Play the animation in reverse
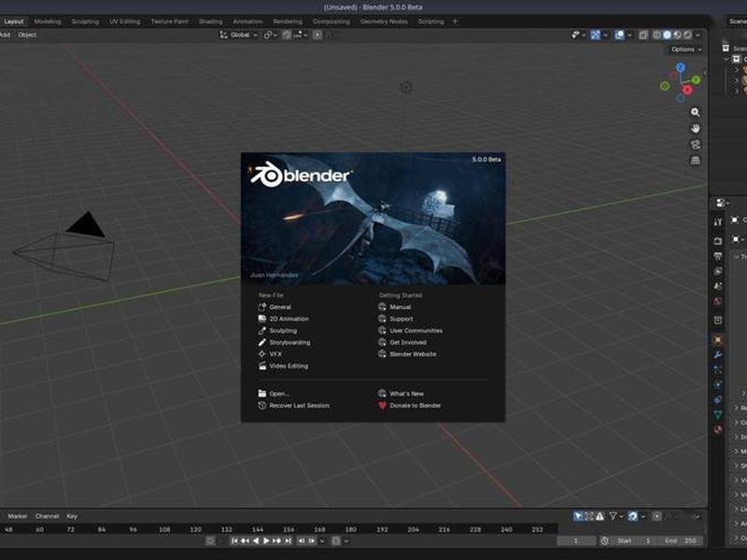Image resolution: width=747 pixels, height=560 pixels. pos(256,541)
